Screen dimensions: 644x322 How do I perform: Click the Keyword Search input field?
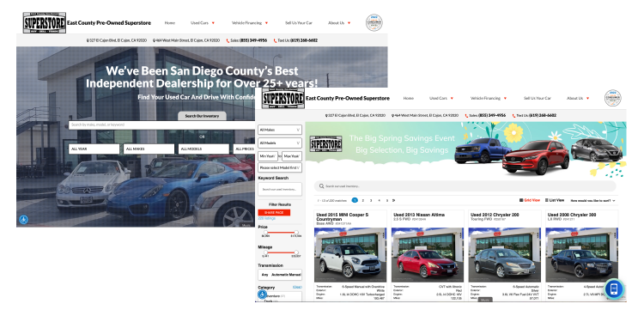pos(280,190)
